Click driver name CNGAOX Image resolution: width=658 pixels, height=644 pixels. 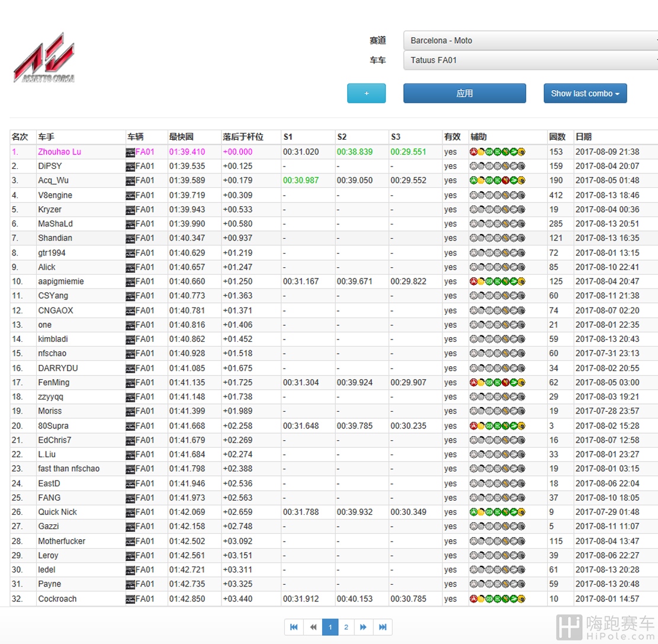(x=56, y=310)
